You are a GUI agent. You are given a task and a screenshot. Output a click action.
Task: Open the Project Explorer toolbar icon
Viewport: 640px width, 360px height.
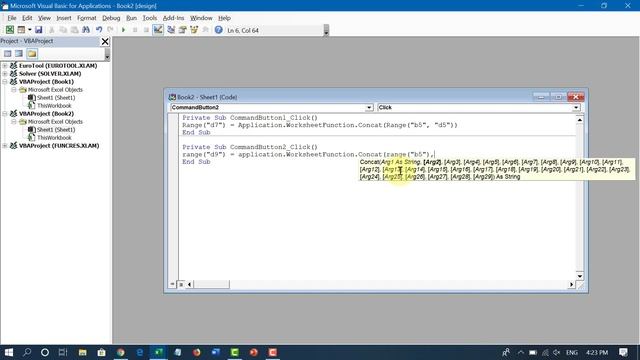coord(171,30)
